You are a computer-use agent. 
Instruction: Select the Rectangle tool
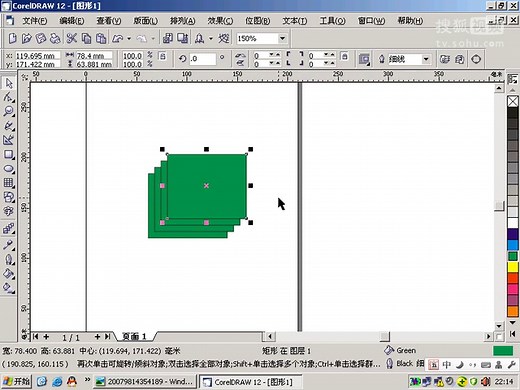[9, 154]
